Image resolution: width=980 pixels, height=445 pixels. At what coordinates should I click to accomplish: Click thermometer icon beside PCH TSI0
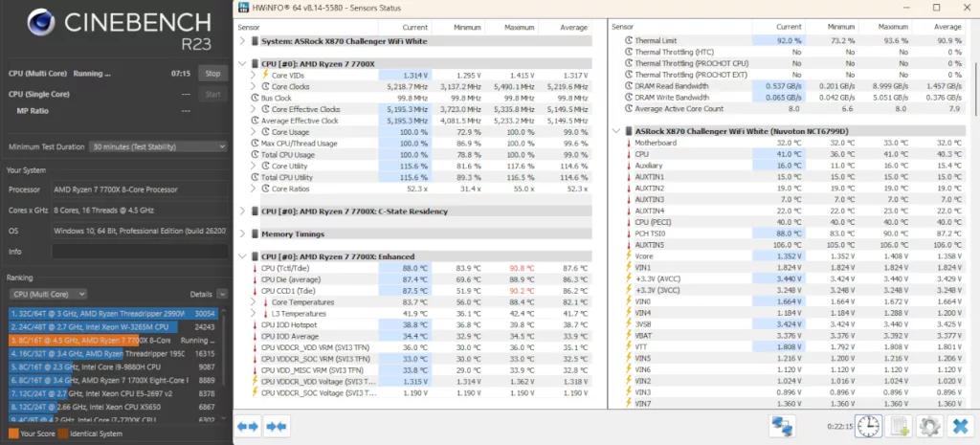tap(629, 234)
